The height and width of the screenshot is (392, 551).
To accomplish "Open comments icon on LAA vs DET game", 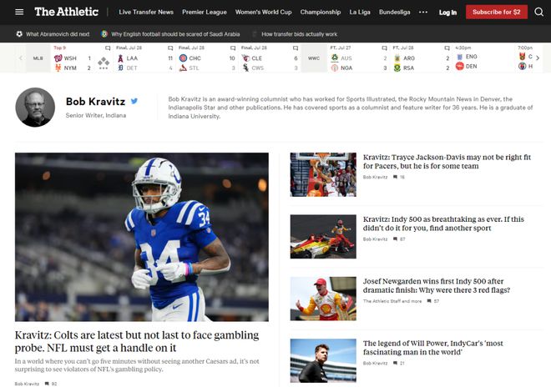I will coord(170,48).
